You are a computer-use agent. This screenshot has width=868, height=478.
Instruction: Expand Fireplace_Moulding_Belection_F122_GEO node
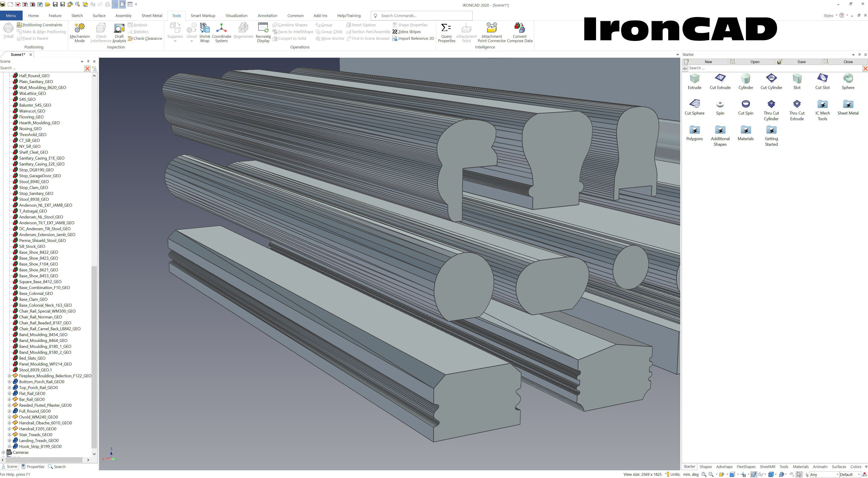point(10,376)
